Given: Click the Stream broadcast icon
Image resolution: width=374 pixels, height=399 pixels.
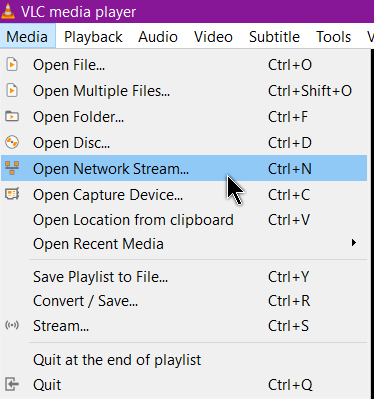Looking at the screenshot, I should (x=12, y=325).
